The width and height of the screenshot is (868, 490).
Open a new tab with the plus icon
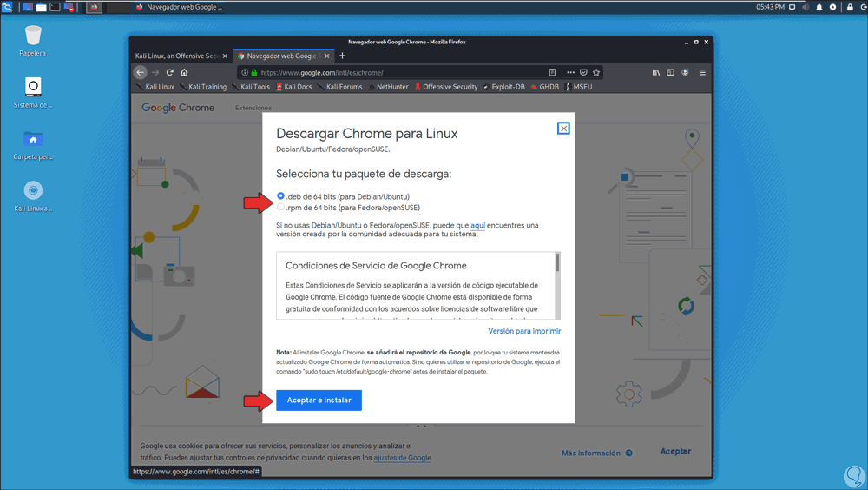point(342,56)
